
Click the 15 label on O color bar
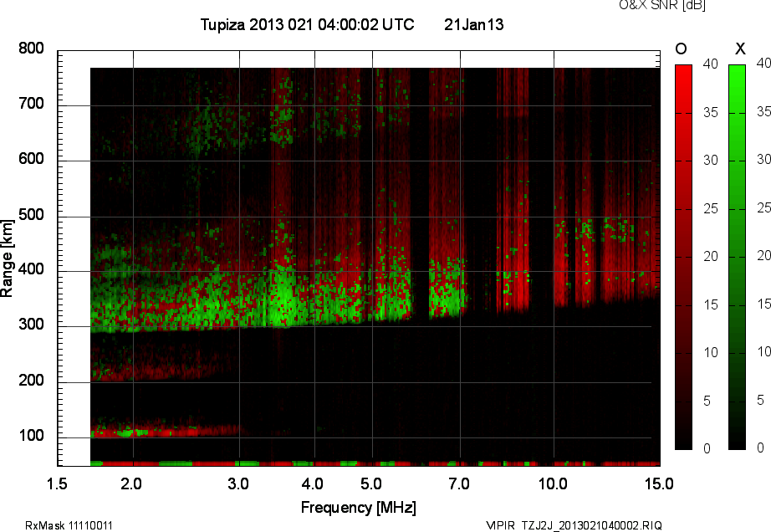[x=710, y=304]
